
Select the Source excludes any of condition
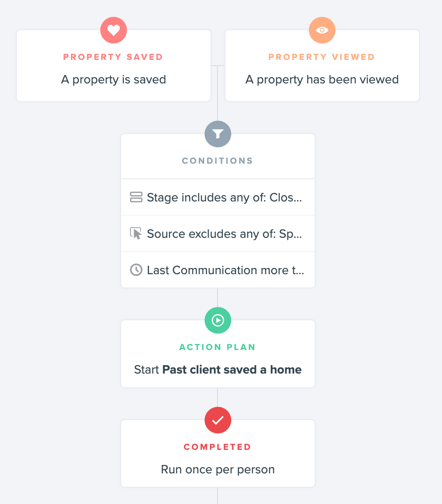(x=218, y=233)
